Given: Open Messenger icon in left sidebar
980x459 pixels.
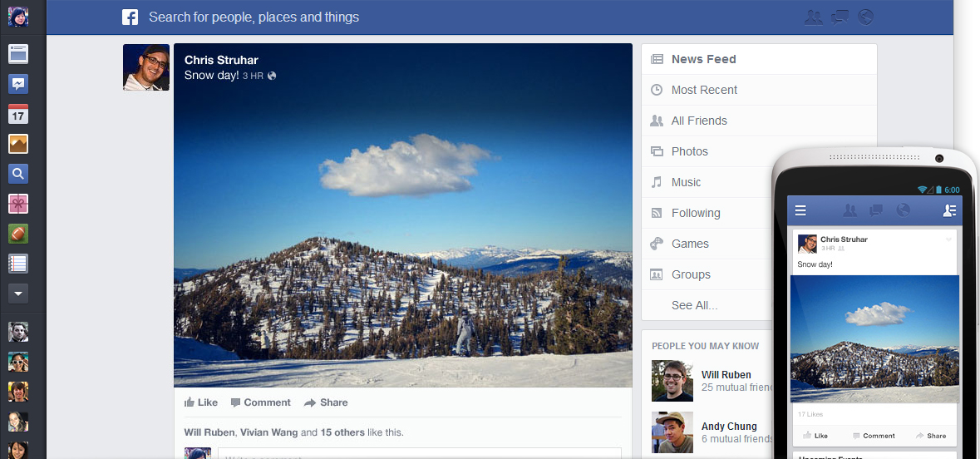Looking at the screenshot, I should click(18, 84).
